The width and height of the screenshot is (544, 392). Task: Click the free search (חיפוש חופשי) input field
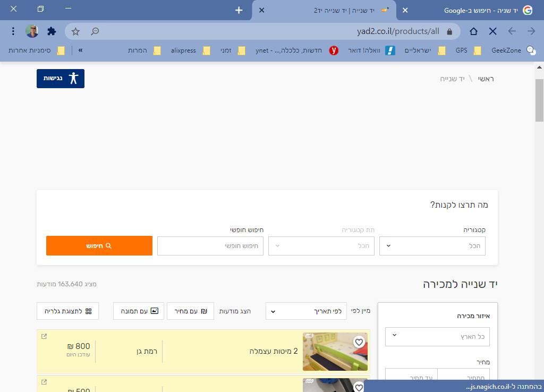210,246
